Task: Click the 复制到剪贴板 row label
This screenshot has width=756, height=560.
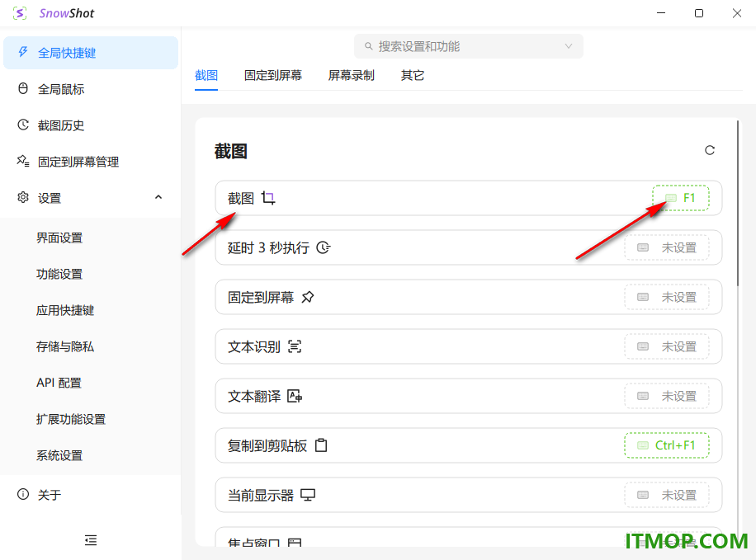Action: [267, 446]
